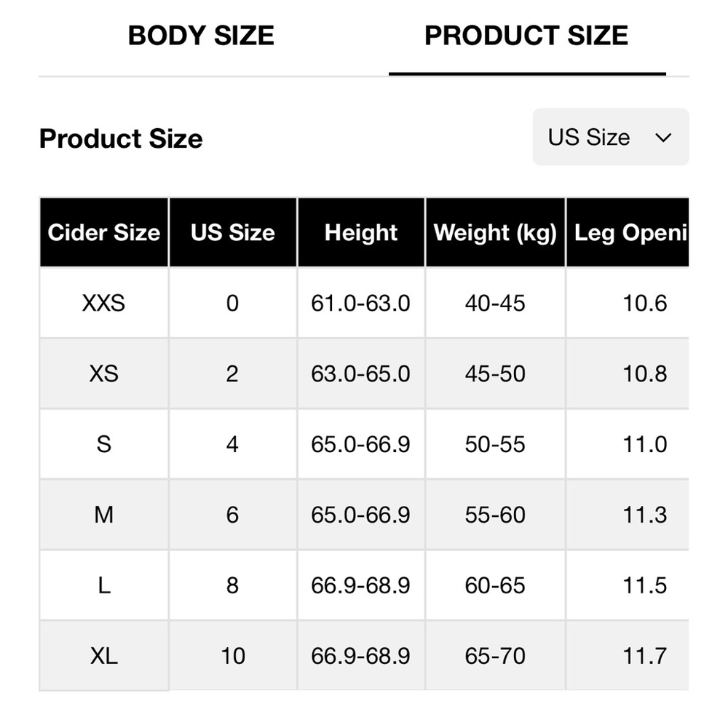
Task: Click the 40-45 weight cell
Action: 495,303
